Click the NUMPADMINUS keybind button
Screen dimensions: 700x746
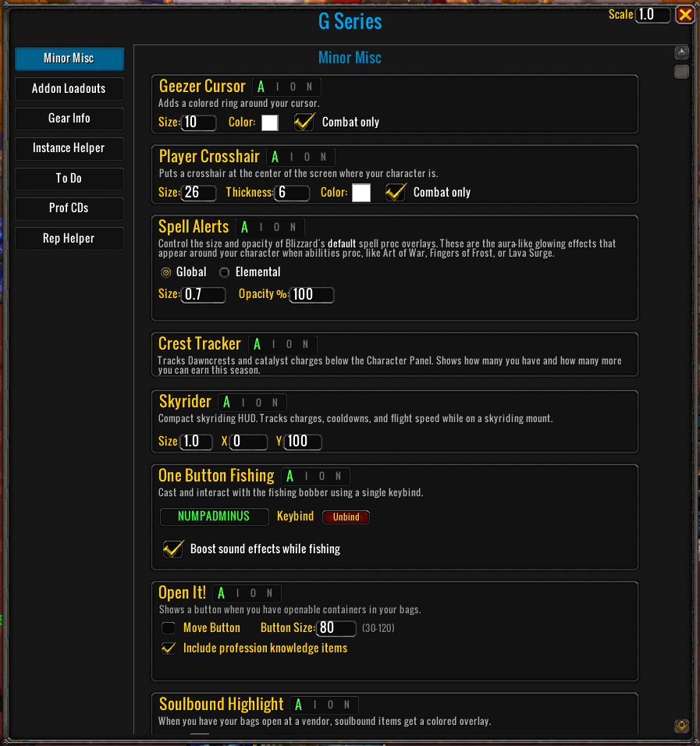[x=214, y=517]
